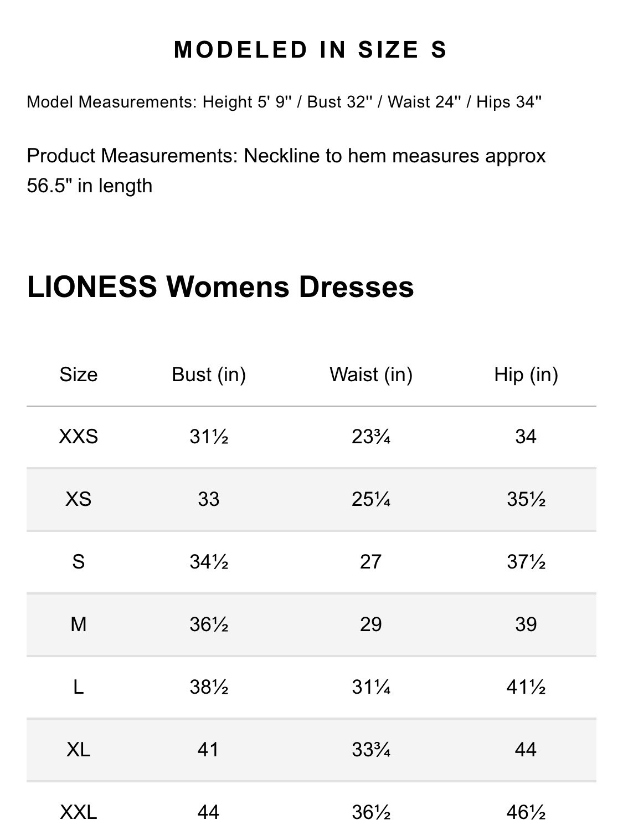Viewport: 623px width, 840px height.
Task: Click the Product Measurements paragraph
Action: (x=286, y=171)
